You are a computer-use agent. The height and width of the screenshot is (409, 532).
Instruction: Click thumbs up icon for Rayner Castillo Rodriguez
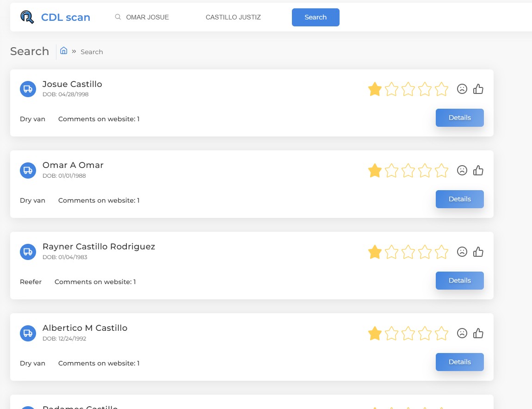(x=478, y=252)
